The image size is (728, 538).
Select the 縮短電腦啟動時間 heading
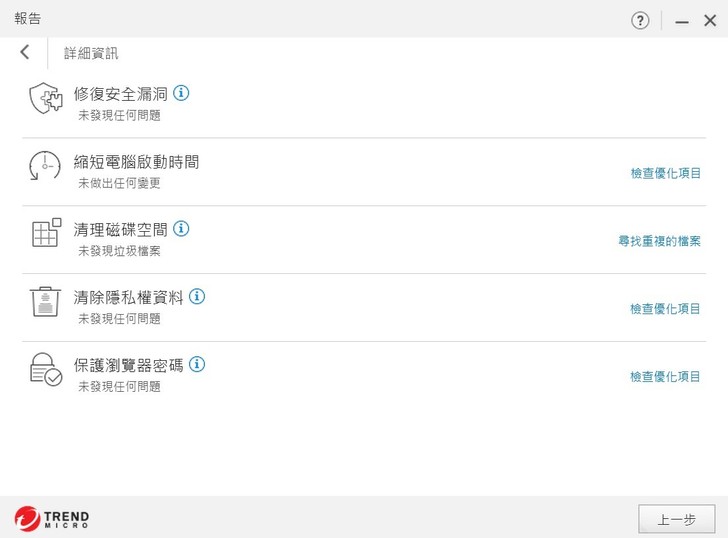coord(136,161)
